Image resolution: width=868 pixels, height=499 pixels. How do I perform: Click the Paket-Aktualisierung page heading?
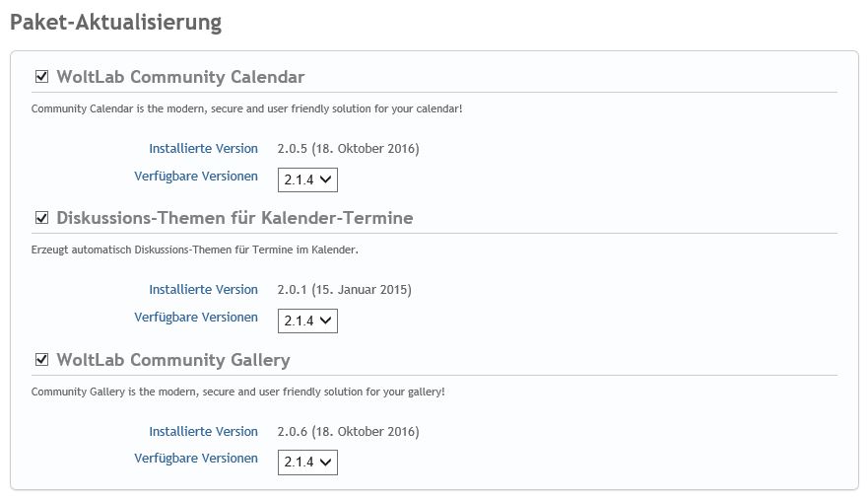coord(115,23)
